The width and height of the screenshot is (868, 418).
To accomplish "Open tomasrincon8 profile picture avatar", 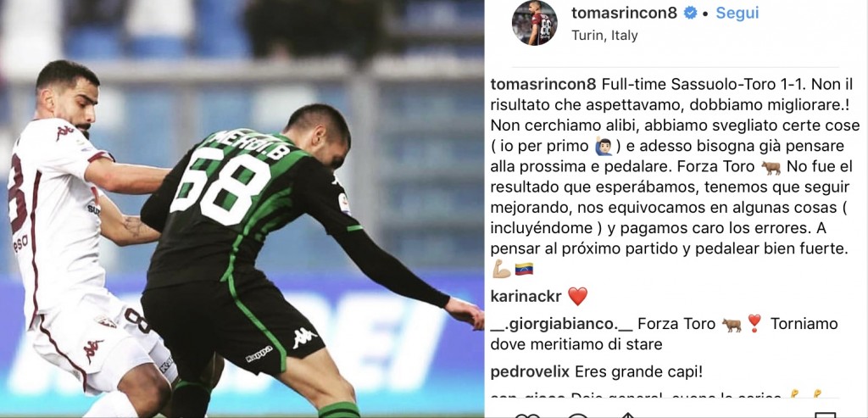I will [534, 23].
